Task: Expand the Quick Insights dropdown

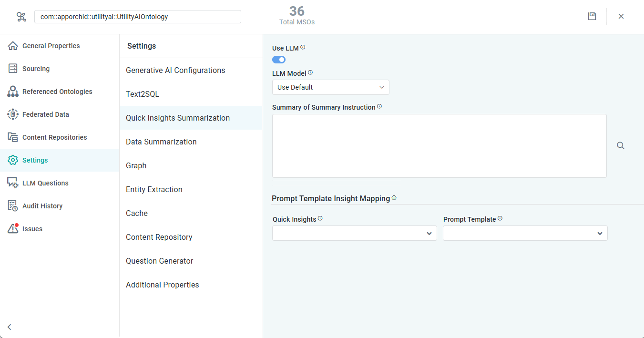Action: 354,233
